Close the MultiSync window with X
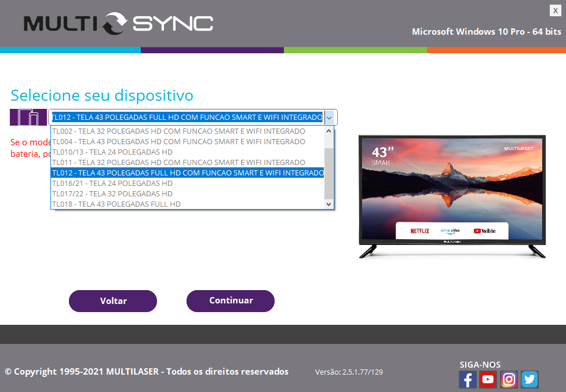 tap(555, 11)
